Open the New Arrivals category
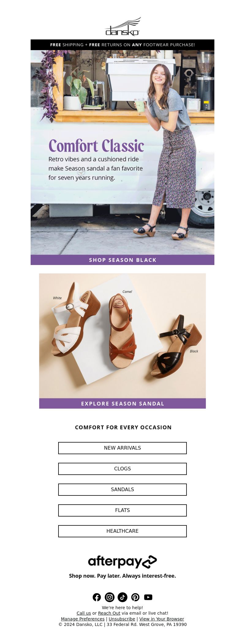 click(123, 448)
